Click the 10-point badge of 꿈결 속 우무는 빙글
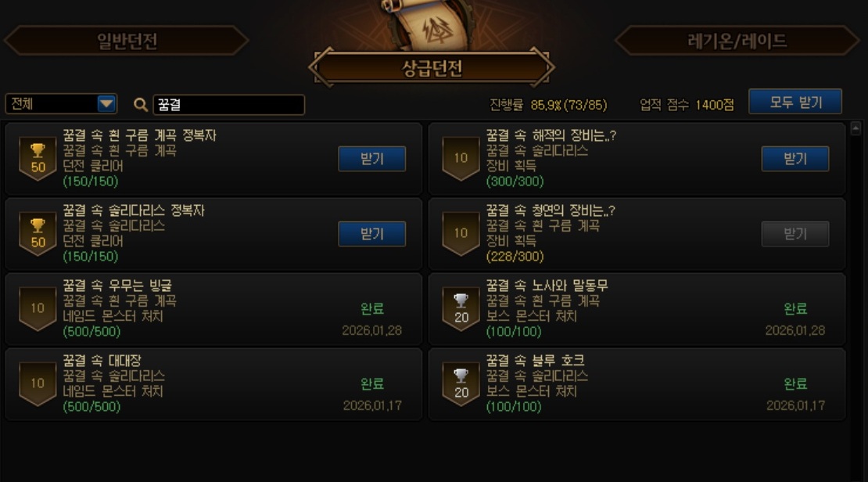The image size is (868, 482). 38,309
